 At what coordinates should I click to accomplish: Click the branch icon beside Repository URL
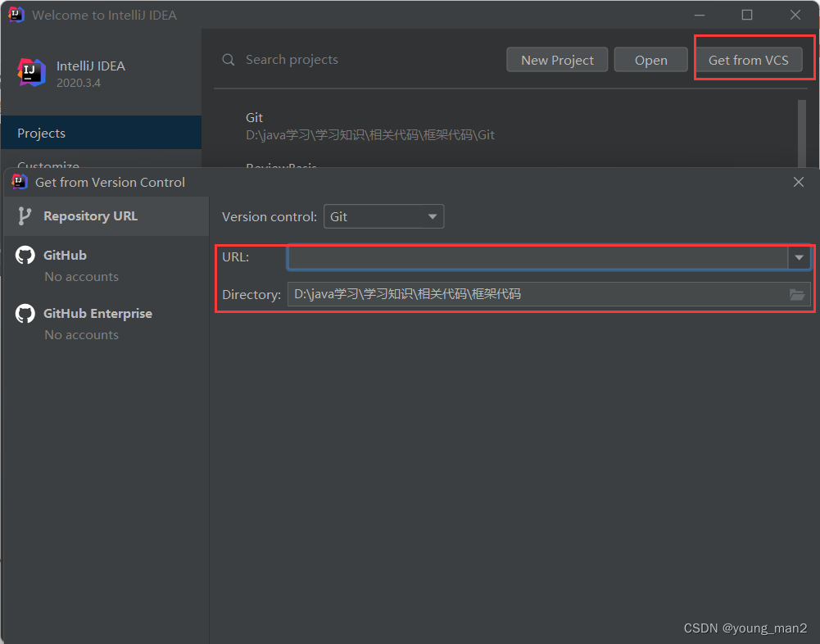pos(25,216)
